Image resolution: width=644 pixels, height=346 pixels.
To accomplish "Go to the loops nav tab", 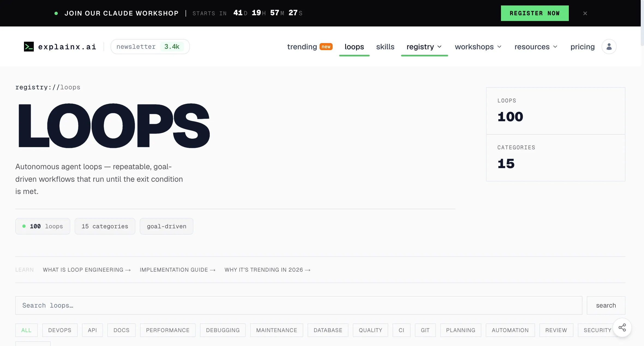I will (354, 47).
